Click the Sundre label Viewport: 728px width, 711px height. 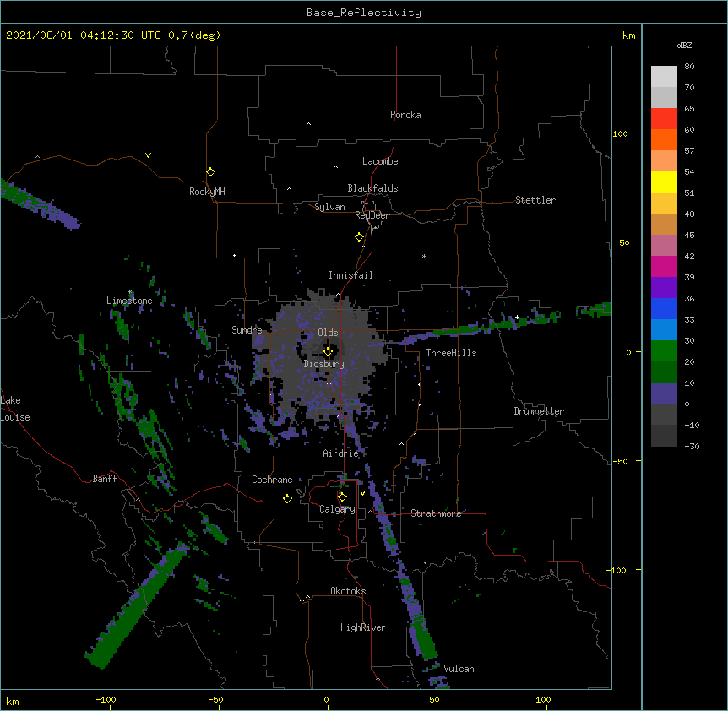[x=247, y=330]
